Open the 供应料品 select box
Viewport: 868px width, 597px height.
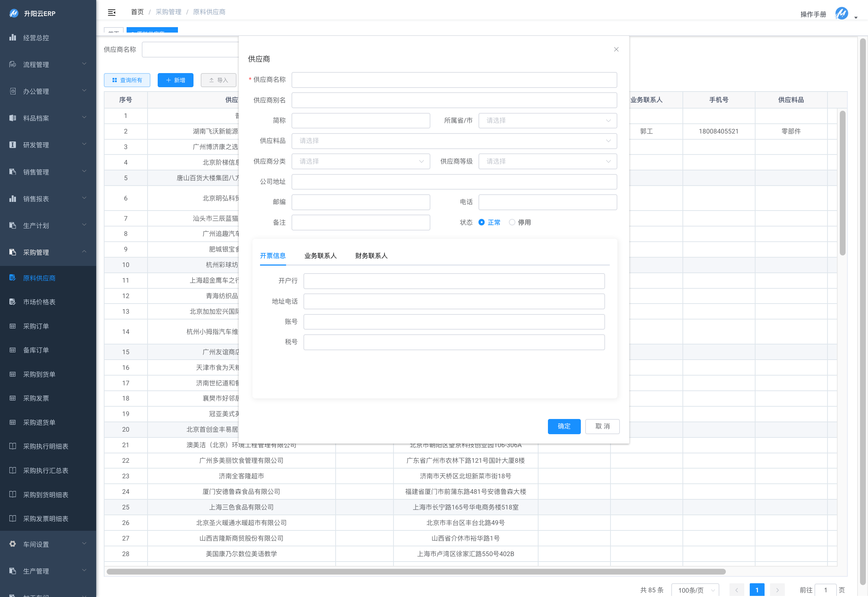[454, 141]
